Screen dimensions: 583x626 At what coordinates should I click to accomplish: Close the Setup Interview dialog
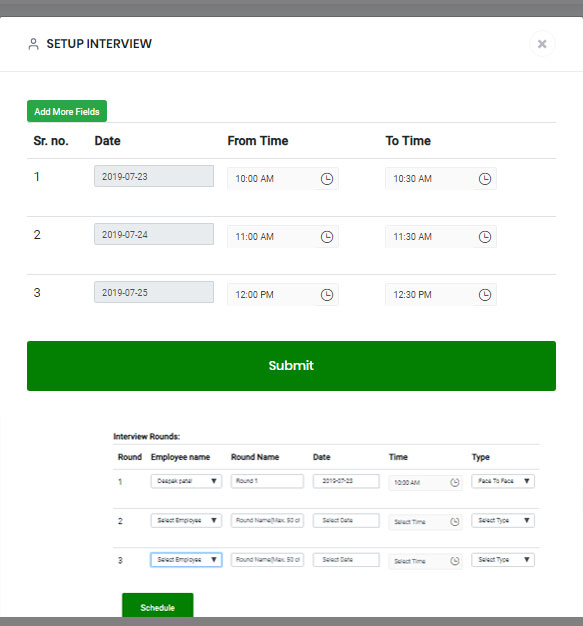[542, 44]
